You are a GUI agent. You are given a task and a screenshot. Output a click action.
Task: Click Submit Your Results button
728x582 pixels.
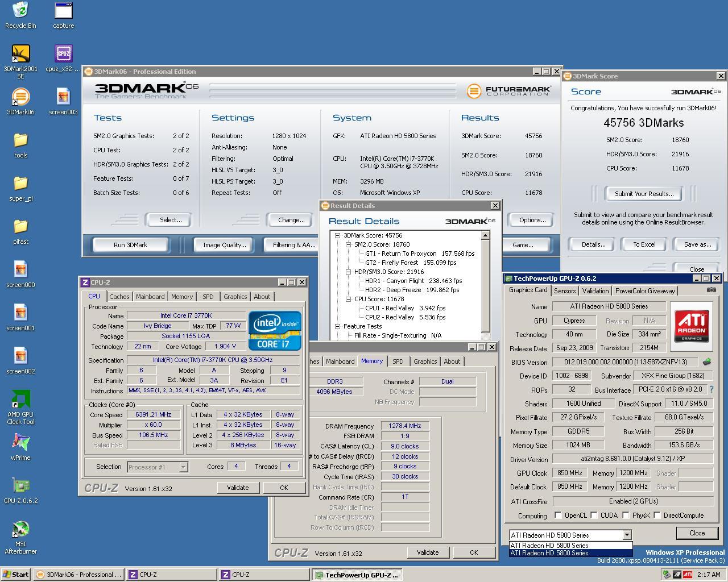[644, 194]
